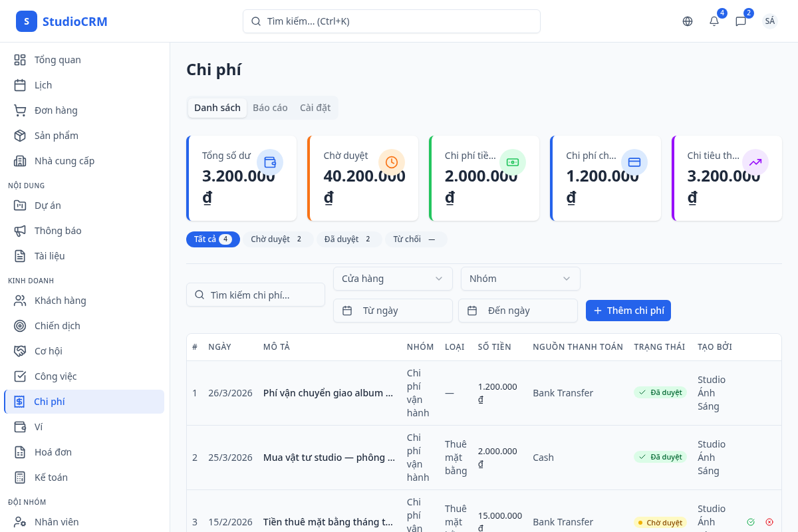Open the Hoá đơn invoice icon
Viewport: 798px width, 532px height.
pyautogui.click(x=21, y=452)
